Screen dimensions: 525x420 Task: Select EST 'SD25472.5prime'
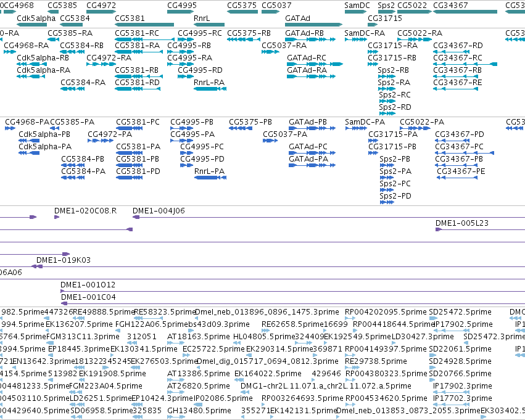(x=460, y=312)
